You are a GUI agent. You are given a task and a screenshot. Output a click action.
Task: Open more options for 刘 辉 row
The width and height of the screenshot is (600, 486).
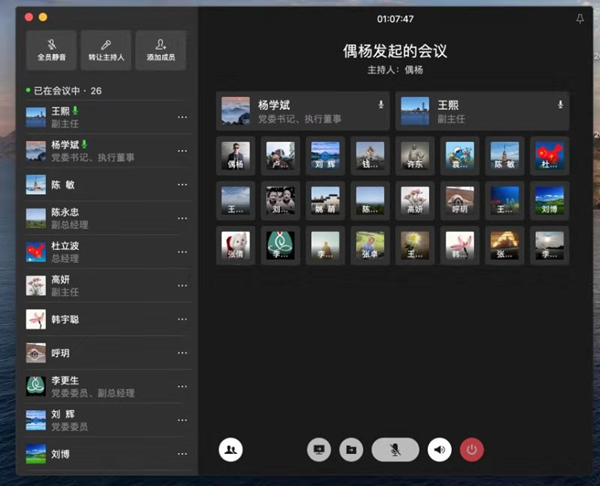(x=183, y=420)
